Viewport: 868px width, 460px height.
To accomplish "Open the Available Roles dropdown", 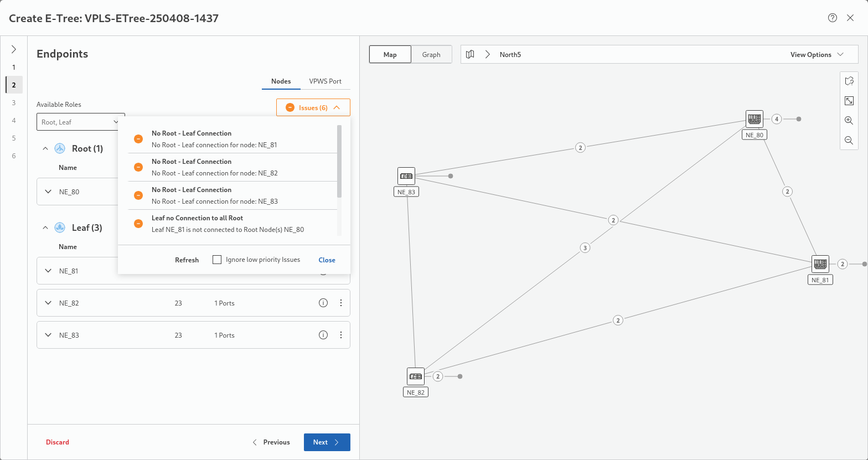I will point(81,122).
